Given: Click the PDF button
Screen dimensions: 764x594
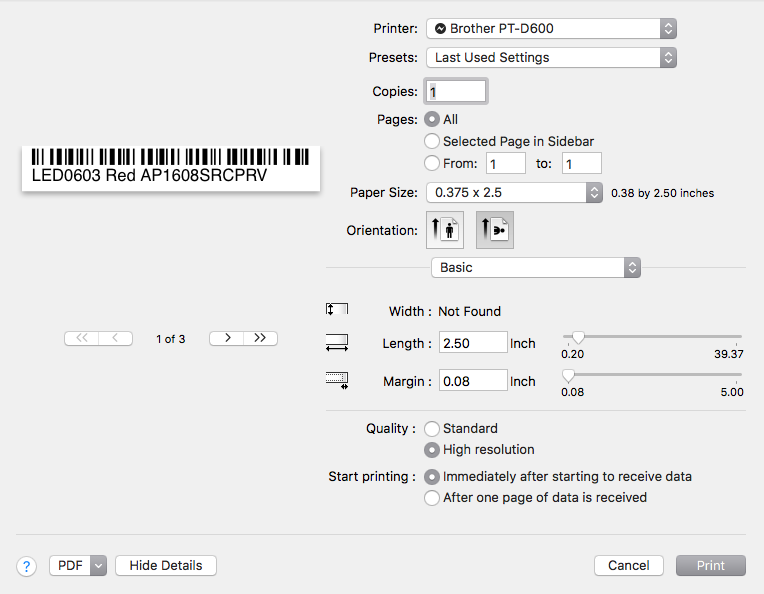Looking at the screenshot, I should (x=70, y=566).
